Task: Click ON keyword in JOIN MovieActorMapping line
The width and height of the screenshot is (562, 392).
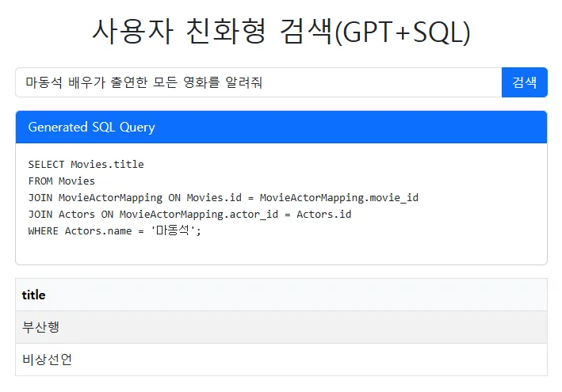Action: pyautogui.click(x=174, y=198)
